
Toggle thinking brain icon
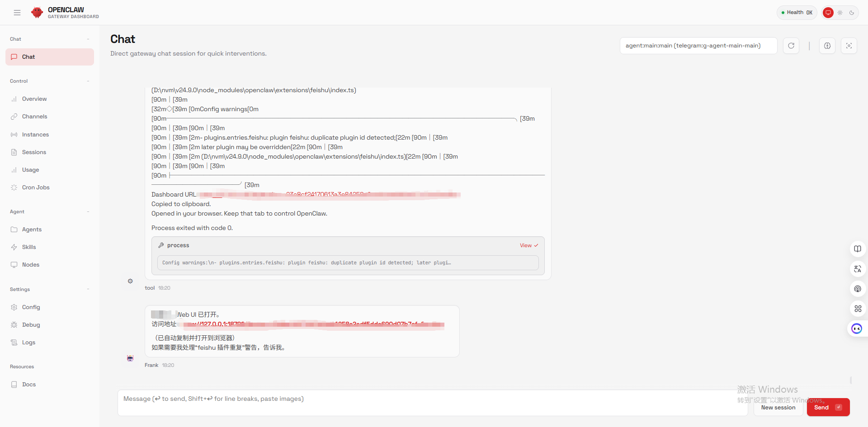coord(827,46)
